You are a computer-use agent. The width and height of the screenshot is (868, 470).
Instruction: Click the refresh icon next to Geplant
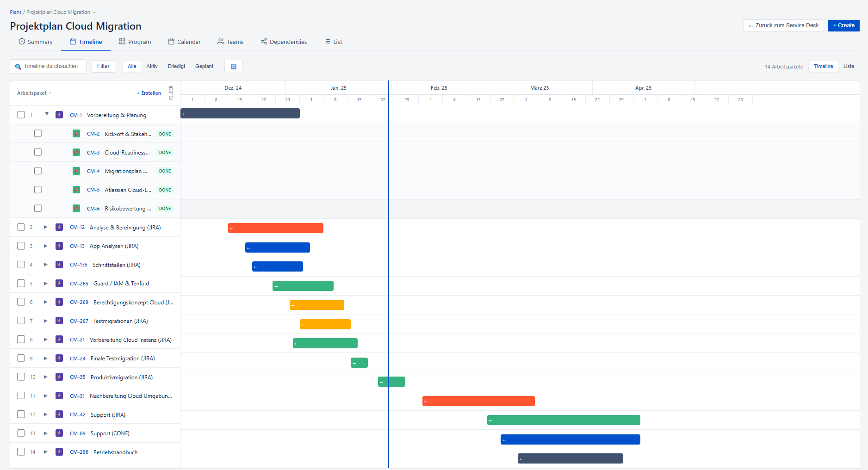coord(234,67)
